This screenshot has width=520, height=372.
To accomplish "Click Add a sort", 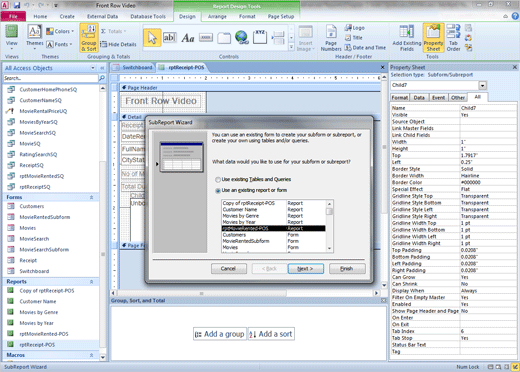I will [x=271, y=334].
